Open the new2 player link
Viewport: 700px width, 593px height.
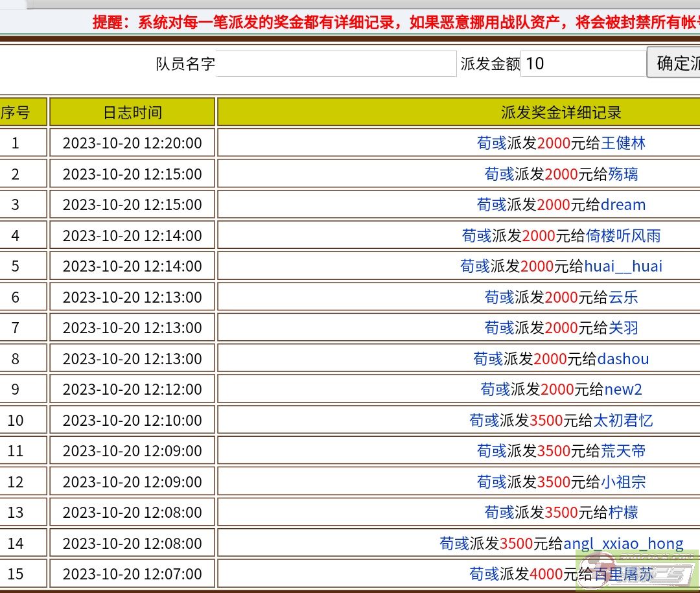pyautogui.click(x=623, y=390)
